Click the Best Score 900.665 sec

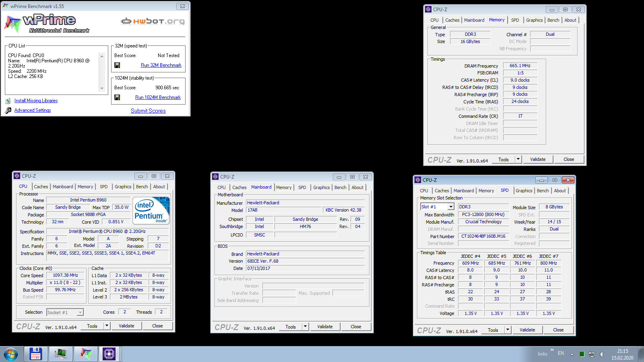[x=167, y=88]
